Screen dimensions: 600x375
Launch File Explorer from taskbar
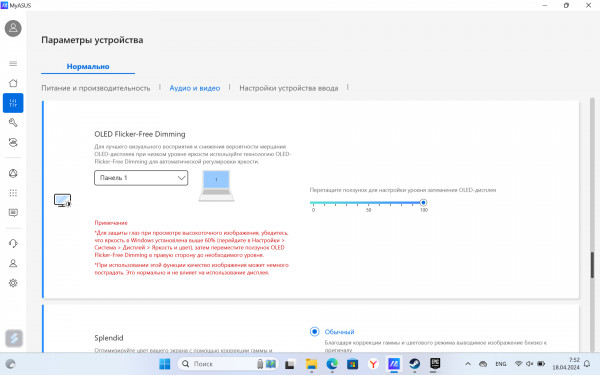point(311,364)
